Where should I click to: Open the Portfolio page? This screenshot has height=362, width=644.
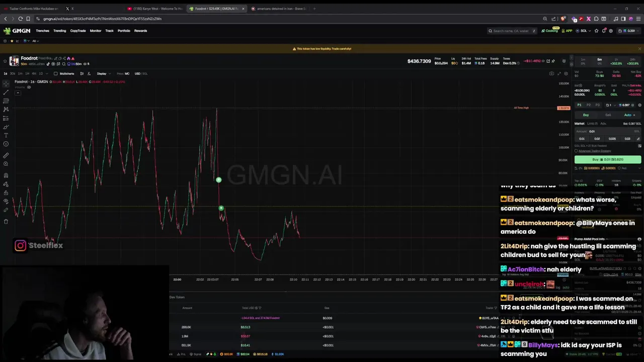click(124, 31)
